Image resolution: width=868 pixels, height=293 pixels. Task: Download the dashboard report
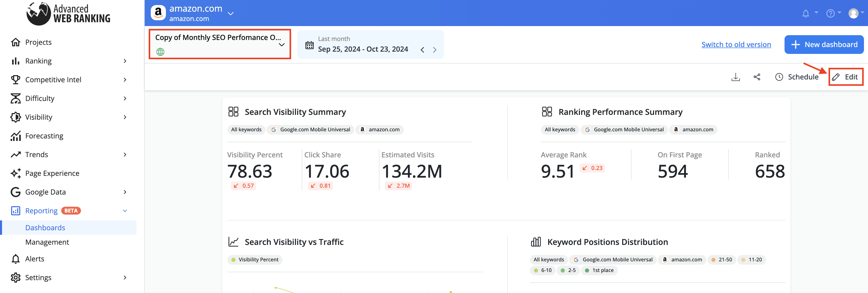735,77
